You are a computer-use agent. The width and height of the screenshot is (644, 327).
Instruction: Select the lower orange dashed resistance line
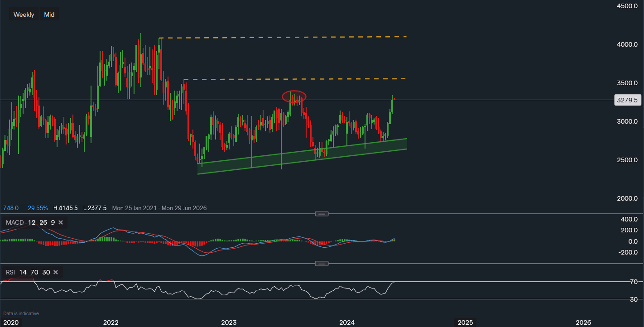[294, 79]
